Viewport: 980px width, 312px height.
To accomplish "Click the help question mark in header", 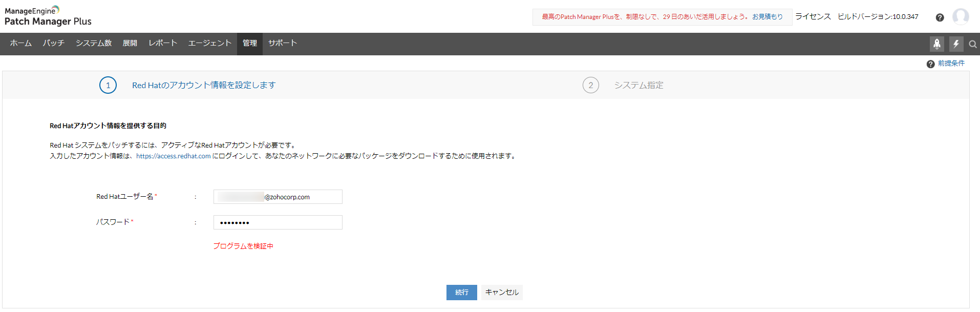I will [940, 17].
